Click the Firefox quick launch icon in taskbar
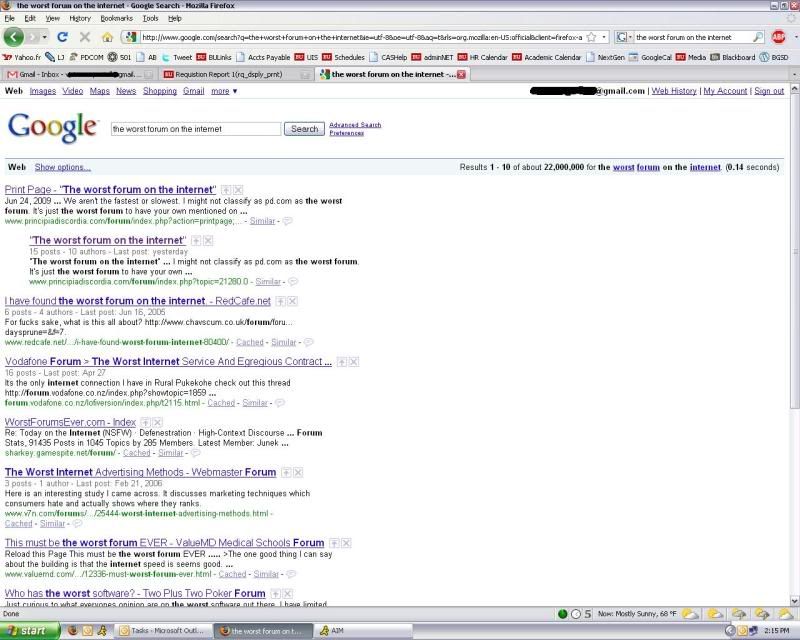 tap(72, 631)
